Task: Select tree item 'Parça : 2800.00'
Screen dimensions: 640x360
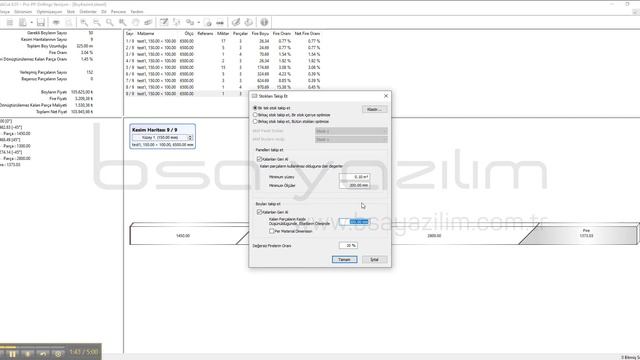Action: pos(16,158)
